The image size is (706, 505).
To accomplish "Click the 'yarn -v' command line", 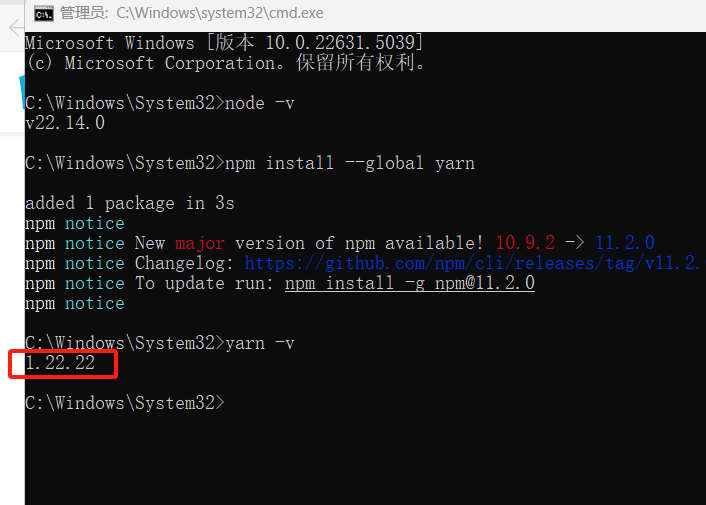I will click(159, 343).
